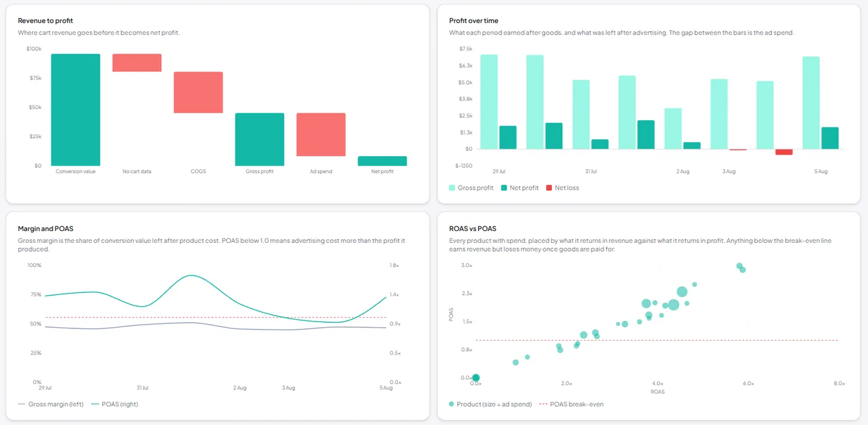Click the 31 Jul label in Margin and POAS
Image resolution: width=868 pixels, height=425 pixels.
(142, 388)
